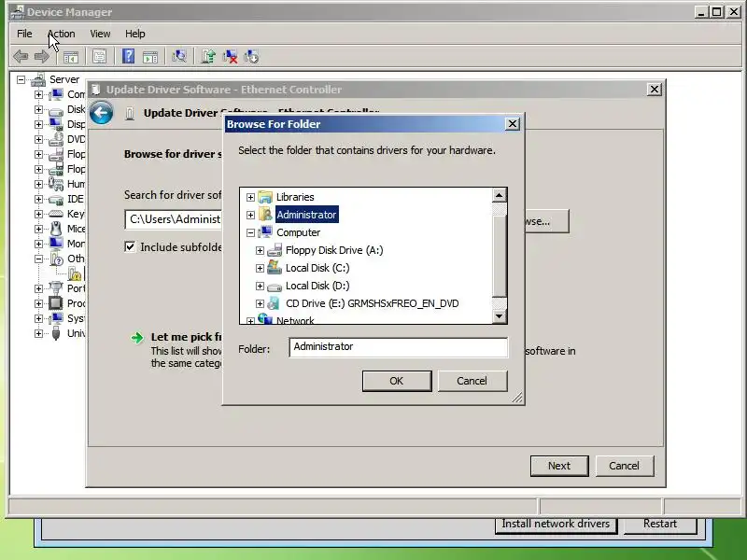Click the Browse dialog resize grip
Screen dimensions: 747x560
[517, 398]
